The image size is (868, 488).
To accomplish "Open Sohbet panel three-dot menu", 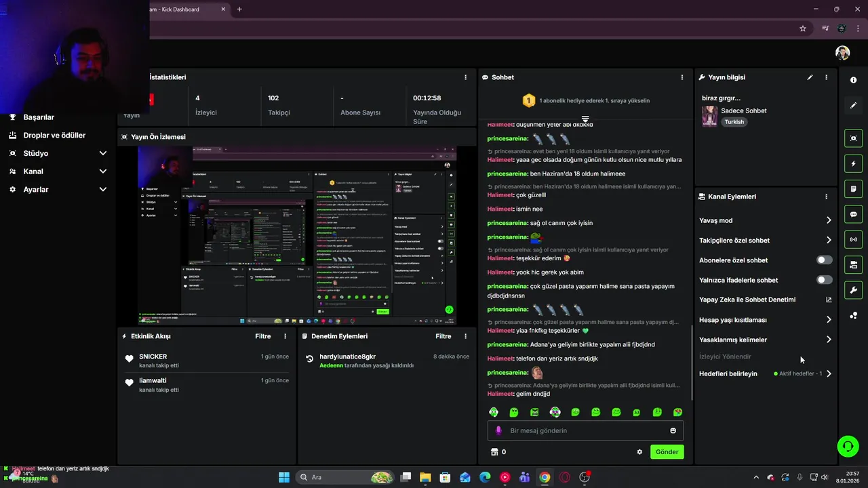I will tap(682, 77).
